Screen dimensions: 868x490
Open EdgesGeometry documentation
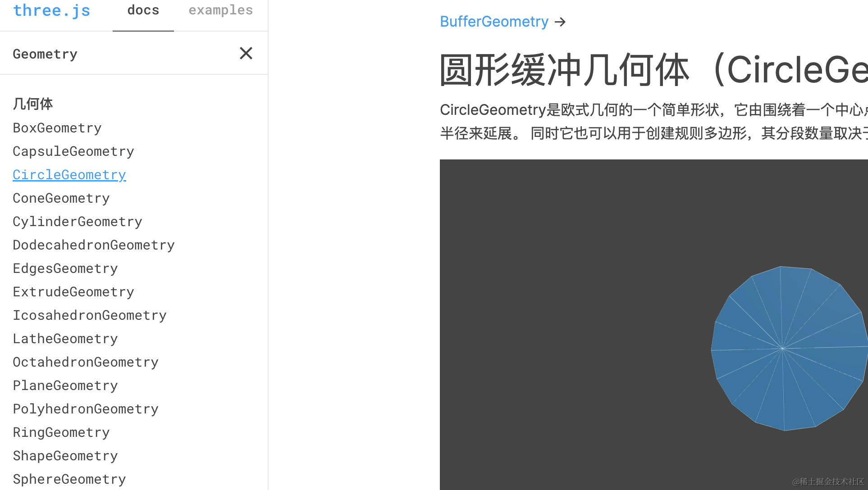tap(65, 268)
